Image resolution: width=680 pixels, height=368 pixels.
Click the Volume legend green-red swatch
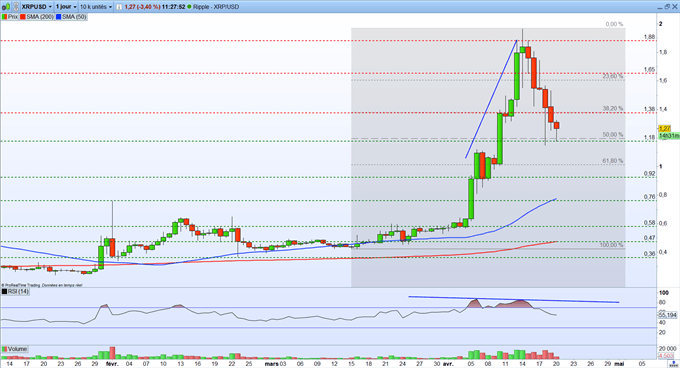pyautogui.click(x=4, y=349)
